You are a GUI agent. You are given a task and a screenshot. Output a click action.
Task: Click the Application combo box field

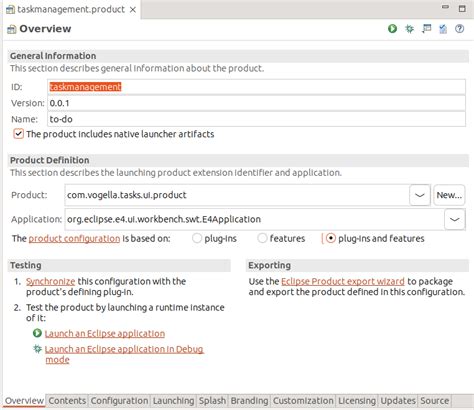pyautogui.click(x=255, y=219)
